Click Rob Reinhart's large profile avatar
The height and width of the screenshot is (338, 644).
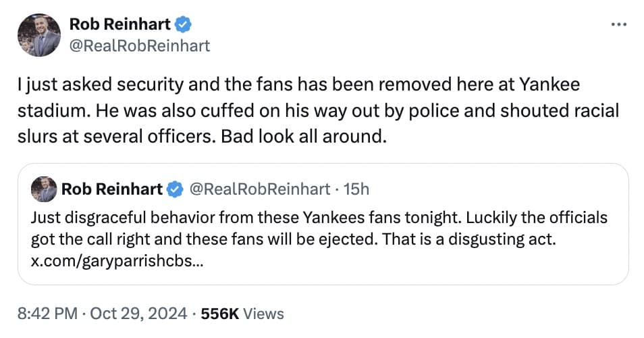pos(40,36)
